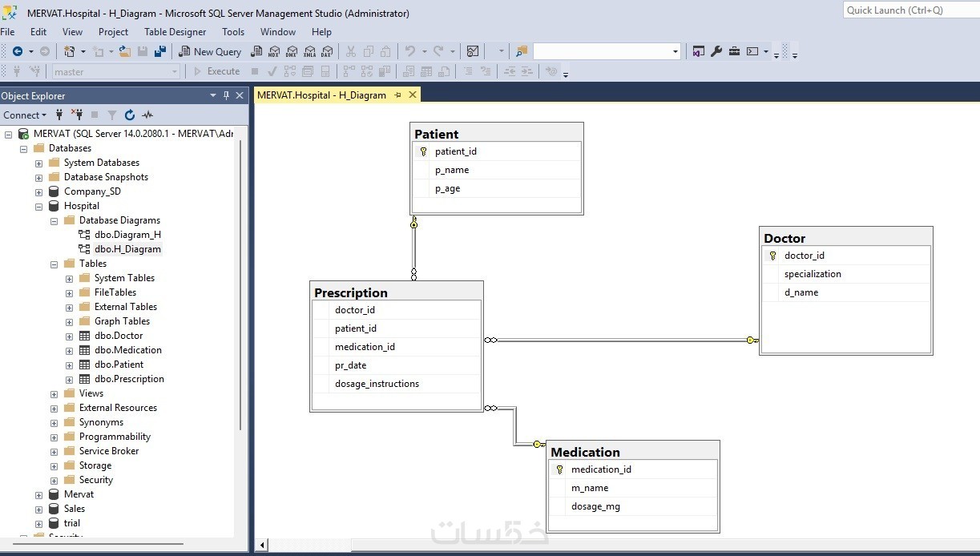
Task: Click the Open File folder icon
Action: coord(125,51)
